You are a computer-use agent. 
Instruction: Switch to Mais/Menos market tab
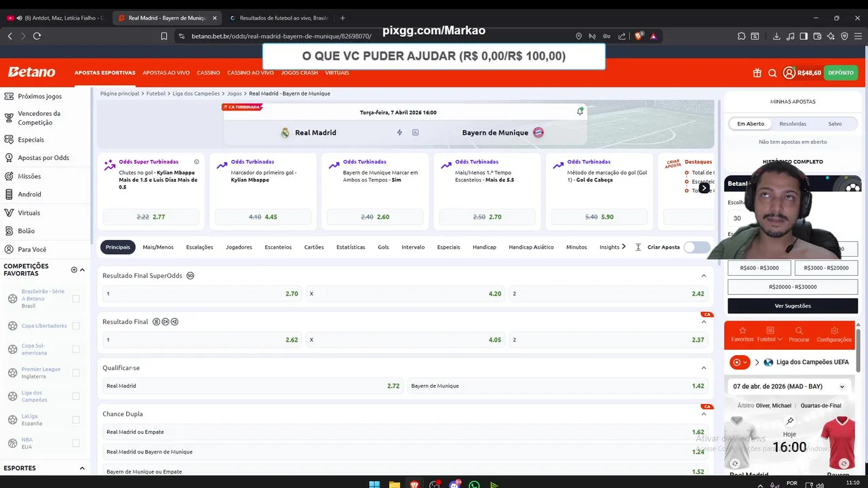point(158,247)
